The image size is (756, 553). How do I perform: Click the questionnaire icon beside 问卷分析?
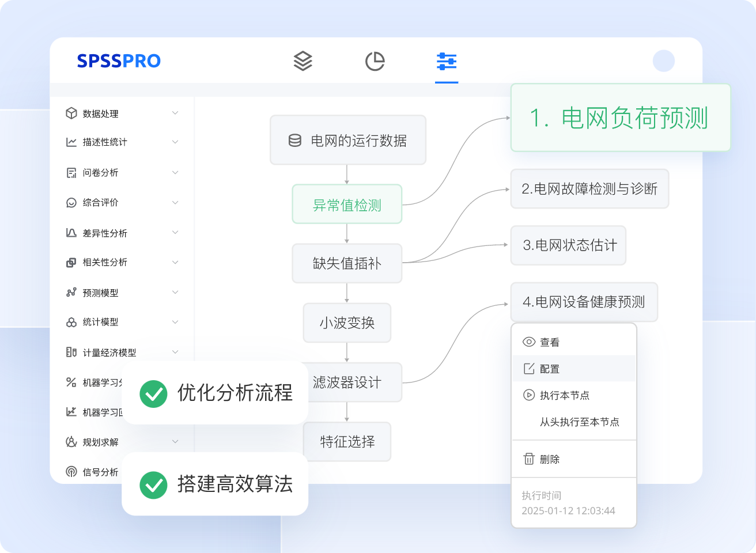tap(71, 172)
